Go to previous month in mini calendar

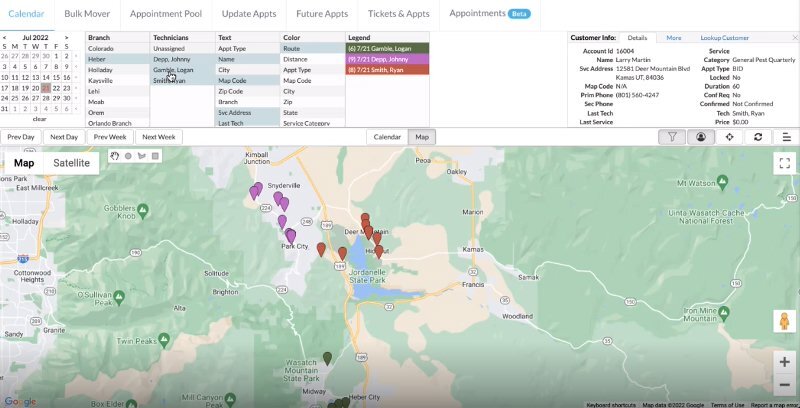tap(5, 38)
